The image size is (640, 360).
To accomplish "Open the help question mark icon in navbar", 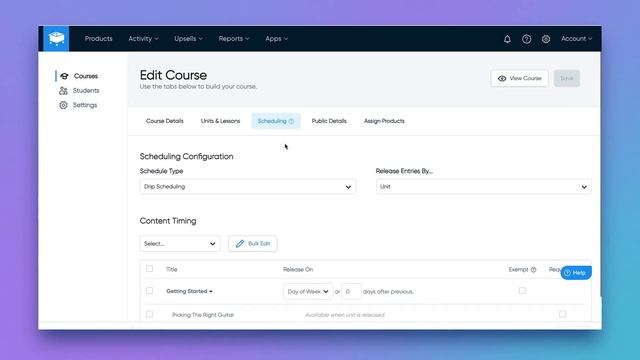I will (527, 39).
